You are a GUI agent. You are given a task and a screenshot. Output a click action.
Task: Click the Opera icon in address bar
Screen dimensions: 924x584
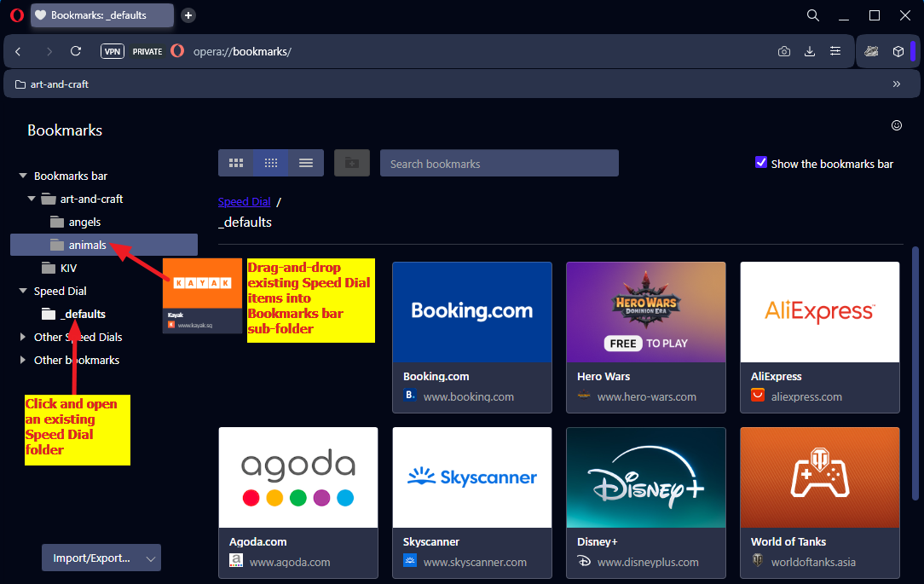pyautogui.click(x=177, y=50)
